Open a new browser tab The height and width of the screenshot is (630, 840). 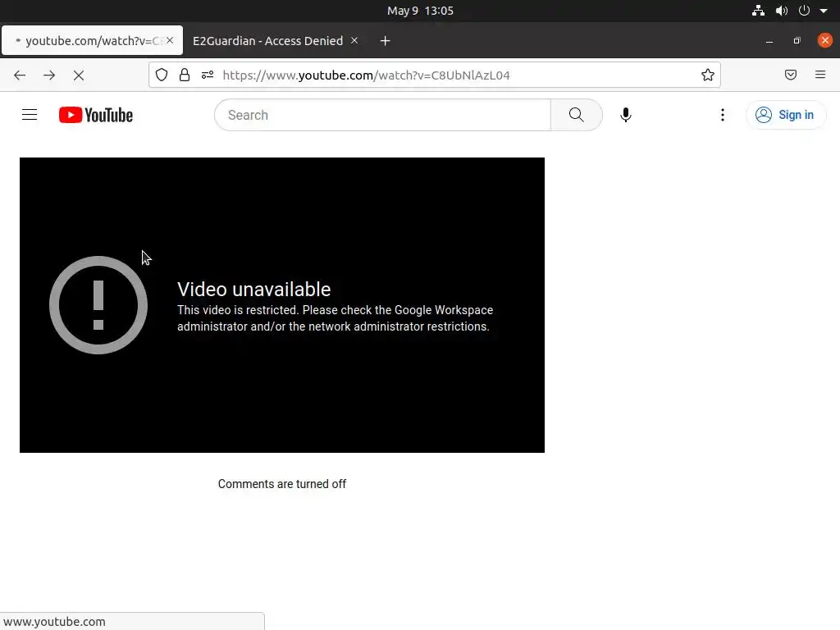point(386,41)
